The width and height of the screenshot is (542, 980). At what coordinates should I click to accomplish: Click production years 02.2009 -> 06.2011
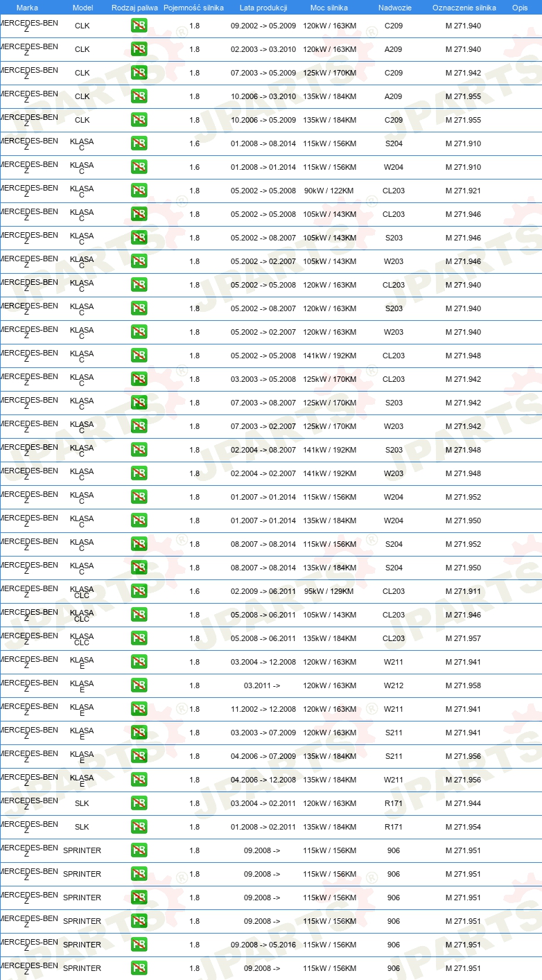point(263,591)
